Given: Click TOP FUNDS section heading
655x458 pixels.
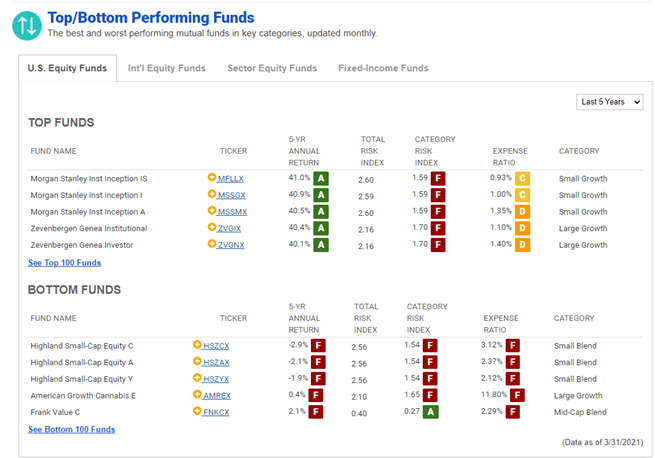Looking at the screenshot, I should [x=61, y=123].
